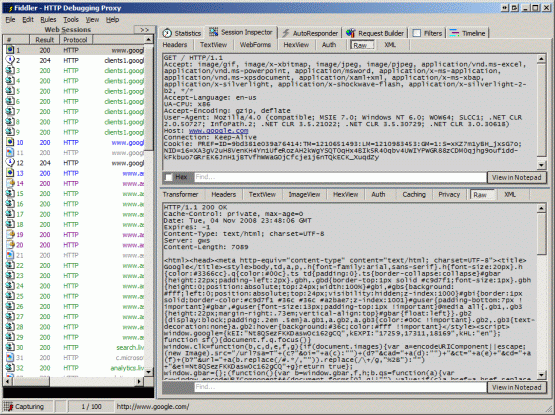Click the icon of session 19
The width and height of the screenshot is (555, 415).
click(10, 234)
